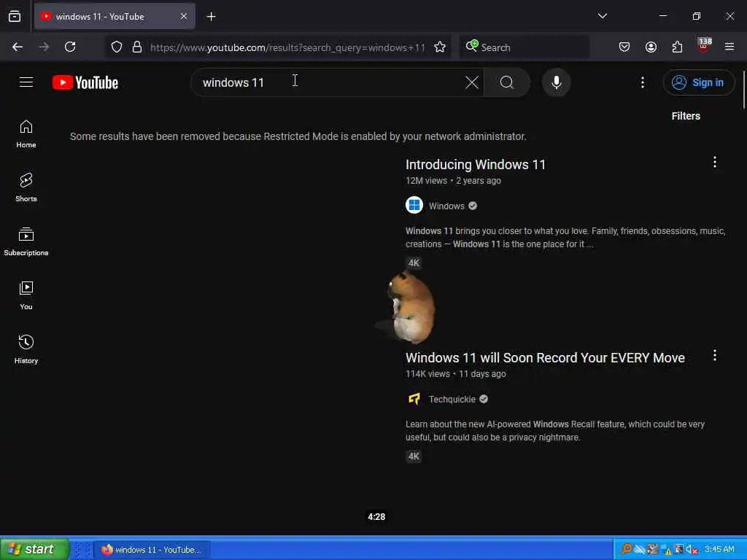747x560 pixels.
Task: Clear the search box with the X icon
Action: 472,82
